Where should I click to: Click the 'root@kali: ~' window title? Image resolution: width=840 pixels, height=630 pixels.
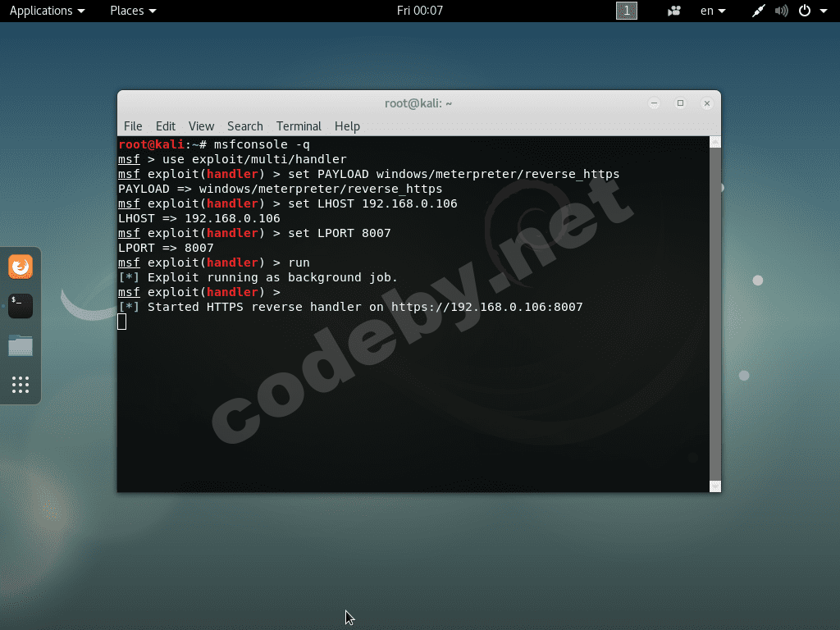point(418,103)
